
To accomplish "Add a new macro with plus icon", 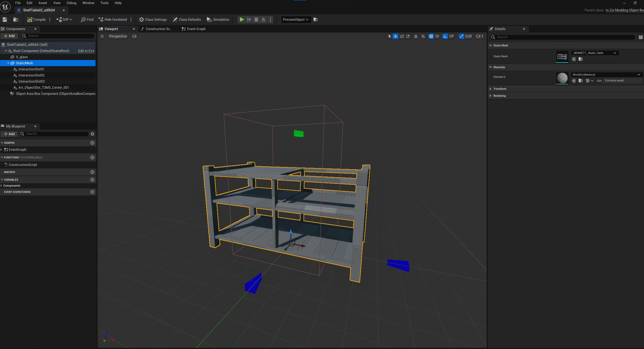I will click(92, 172).
